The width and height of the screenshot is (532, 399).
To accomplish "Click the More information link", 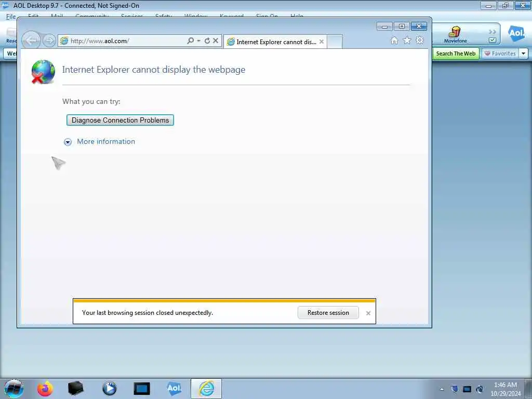I will click(x=106, y=141).
